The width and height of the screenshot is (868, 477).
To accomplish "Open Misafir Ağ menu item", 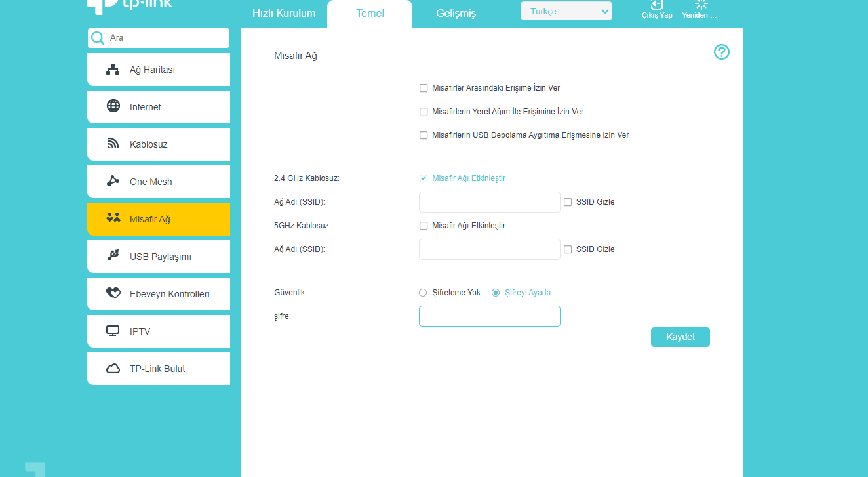I will click(x=159, y=219).
